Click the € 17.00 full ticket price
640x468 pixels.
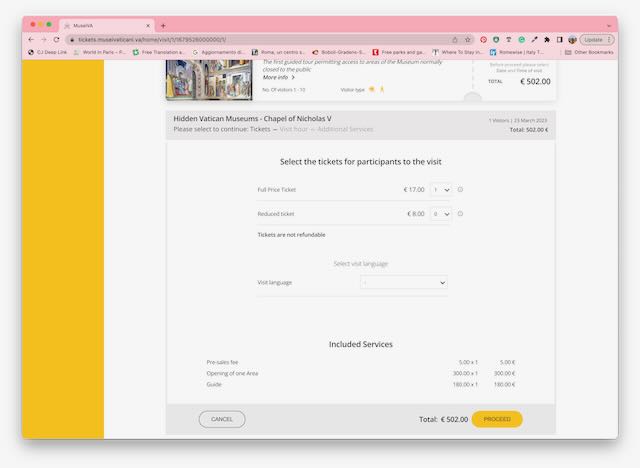(414, 189)
